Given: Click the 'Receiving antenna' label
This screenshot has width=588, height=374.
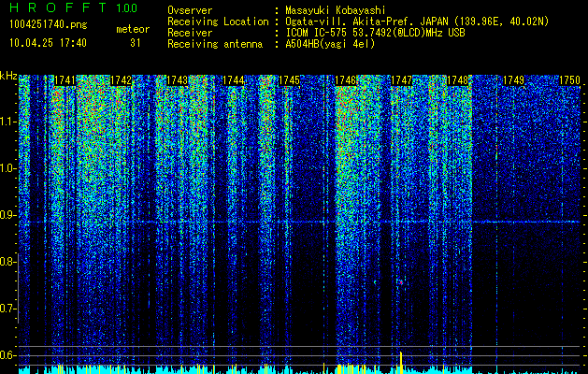Looking at the screenshot, I should [215, 44].
